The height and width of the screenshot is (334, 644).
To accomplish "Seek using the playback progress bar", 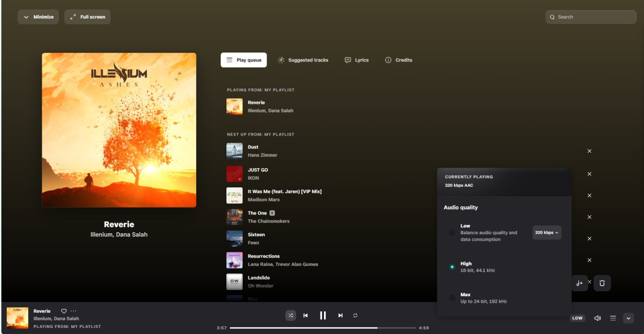I will tap(323, 327).
